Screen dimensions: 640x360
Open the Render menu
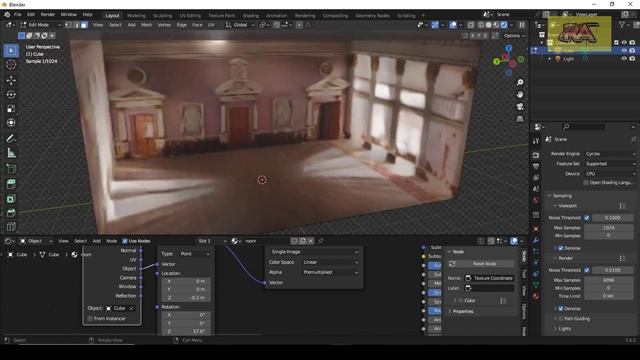pos(48,15)
